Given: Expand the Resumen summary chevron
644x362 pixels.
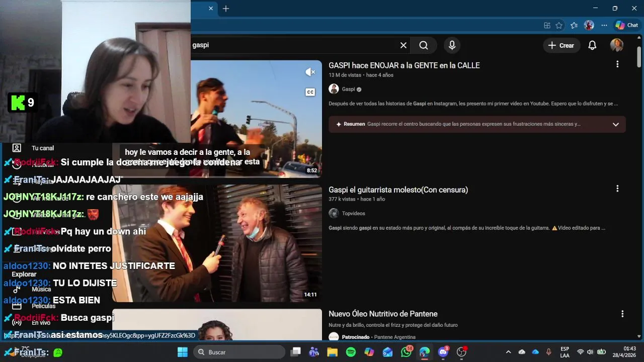Looking at the screenshot, I should (x=615, y=124).
